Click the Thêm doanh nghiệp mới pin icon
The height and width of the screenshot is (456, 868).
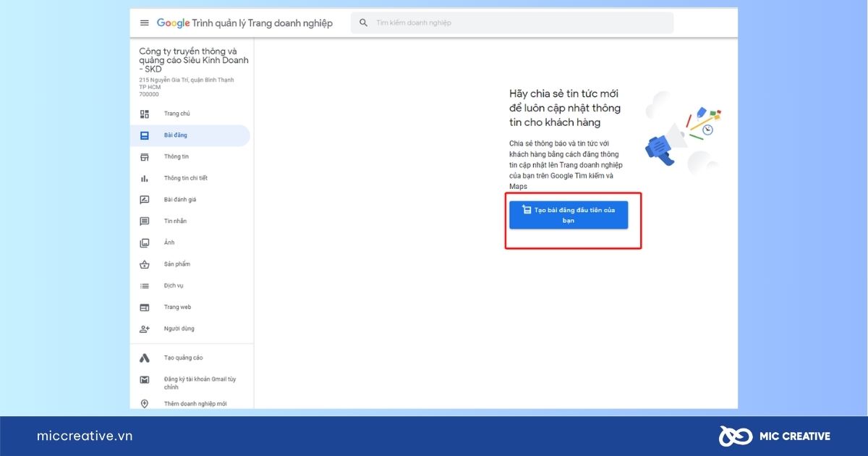[145, 404]
